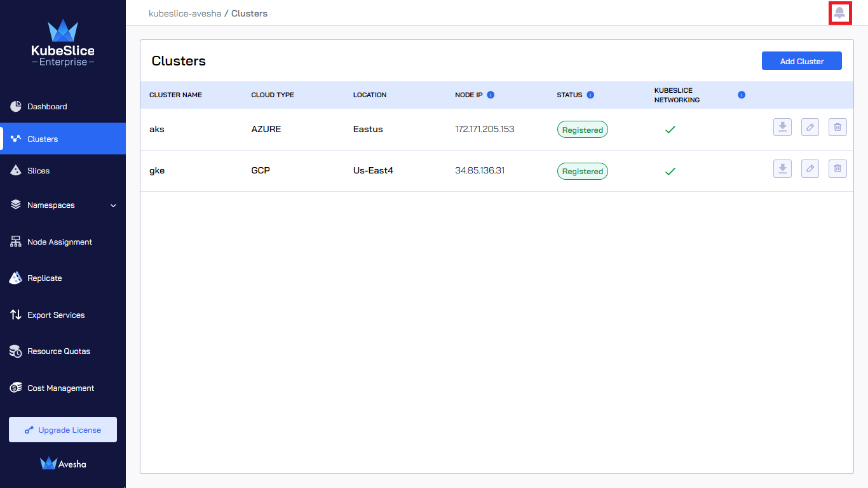Click the Replicate icon in sidebar
The image size is (868, 488).
tap(16, 278)
